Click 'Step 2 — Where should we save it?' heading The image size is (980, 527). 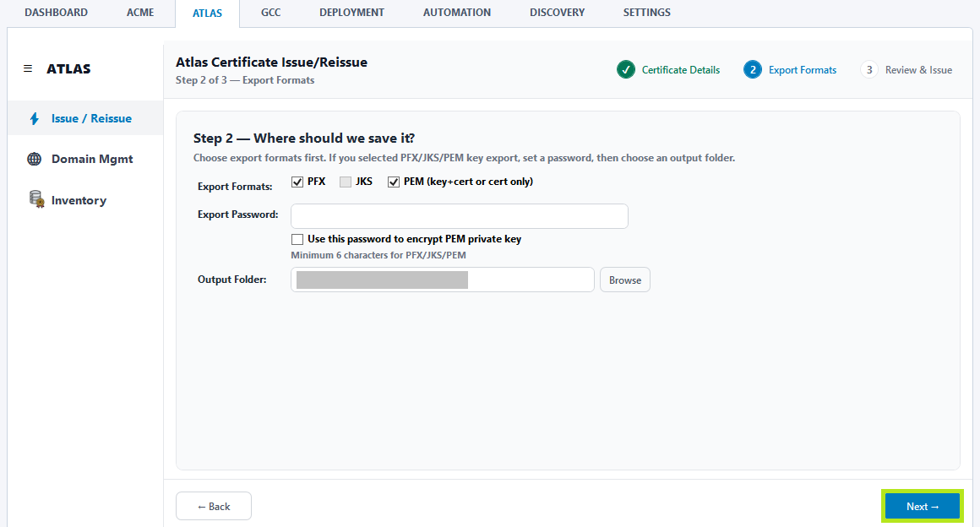304,139
